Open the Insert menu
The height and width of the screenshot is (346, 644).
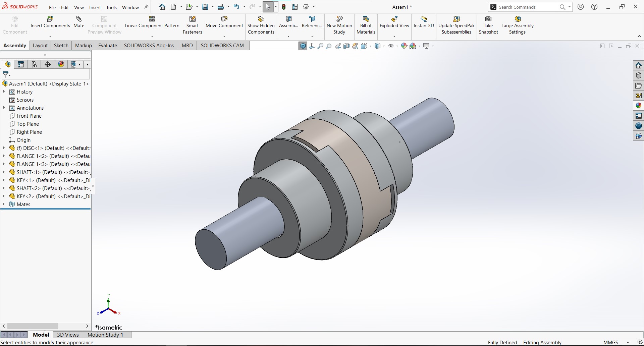point(95,7)
